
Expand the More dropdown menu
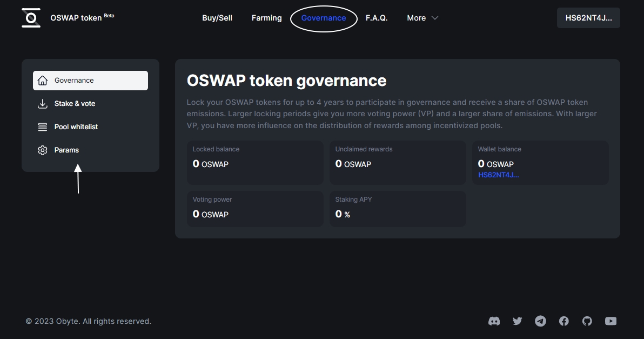[422, 18]
